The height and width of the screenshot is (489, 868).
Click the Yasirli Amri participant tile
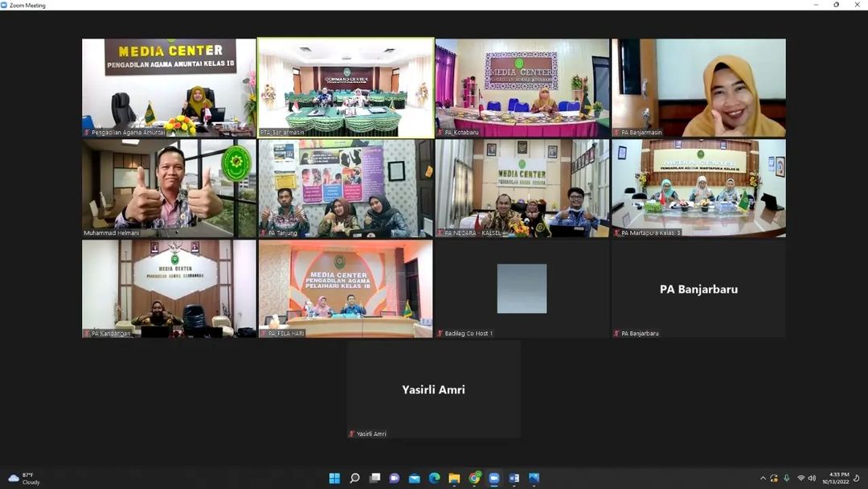point(433,389)
